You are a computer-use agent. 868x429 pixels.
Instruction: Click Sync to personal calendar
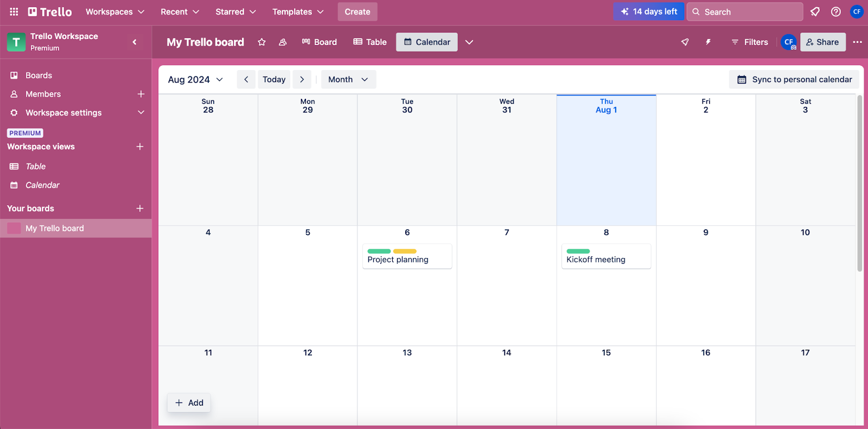pyautogui.click(x=794, y=79)
